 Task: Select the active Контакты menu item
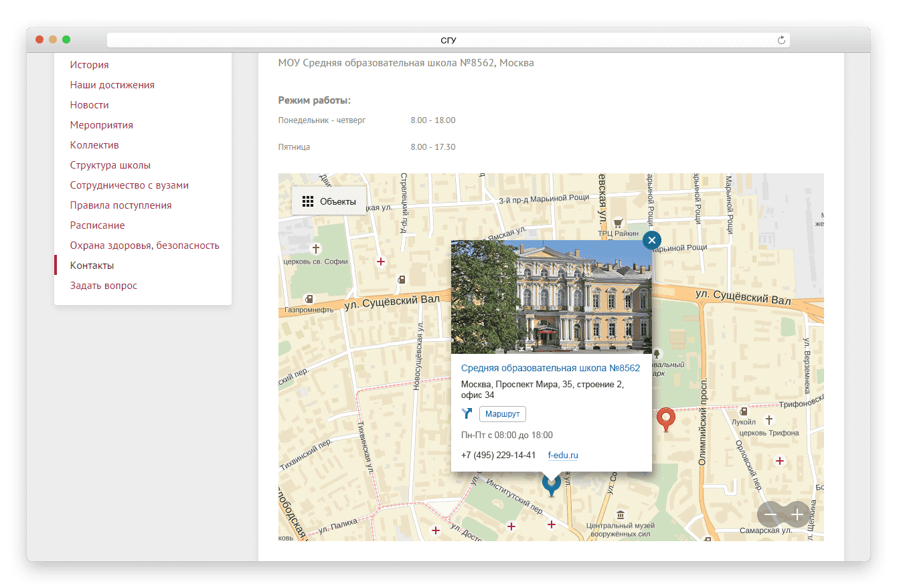click(92, 266)
